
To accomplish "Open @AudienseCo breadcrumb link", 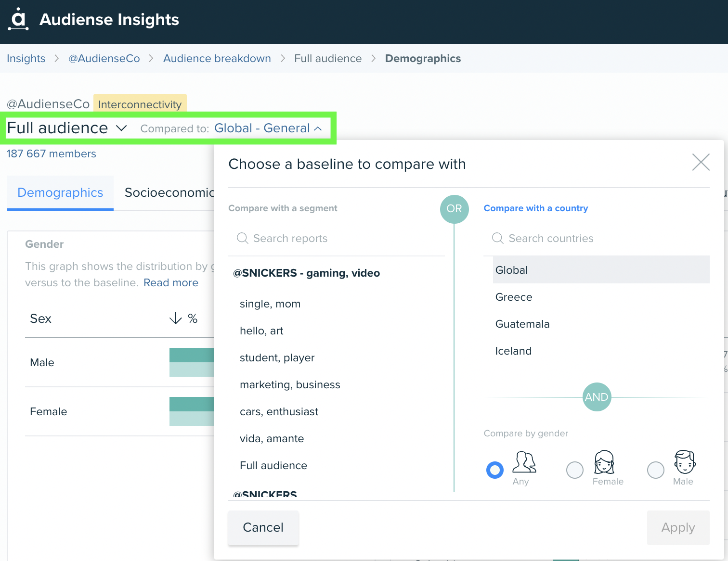I will (104, 58).
